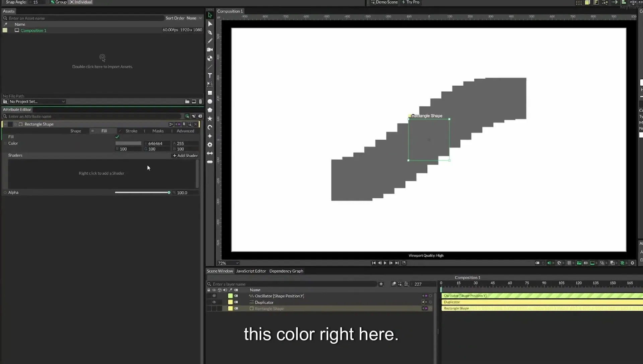Pick the Polygon shape tool
This screenshot has height=364, width=643.
pyautogui.click(x=210, y=110)
